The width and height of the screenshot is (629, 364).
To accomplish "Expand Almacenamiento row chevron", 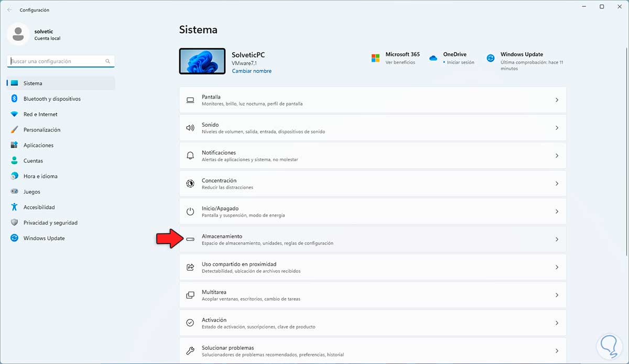I will click(x=557, y=239).
